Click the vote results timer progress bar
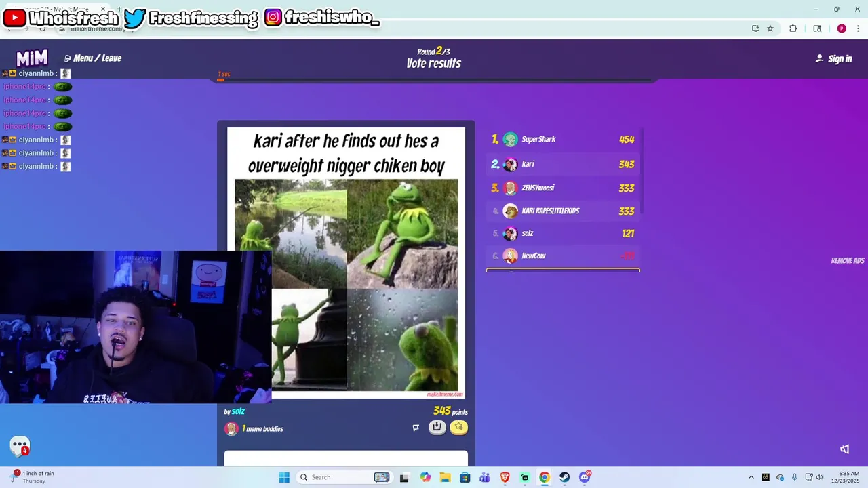The width and height of the screenshot is (868, 488). [x=434, y=80]
